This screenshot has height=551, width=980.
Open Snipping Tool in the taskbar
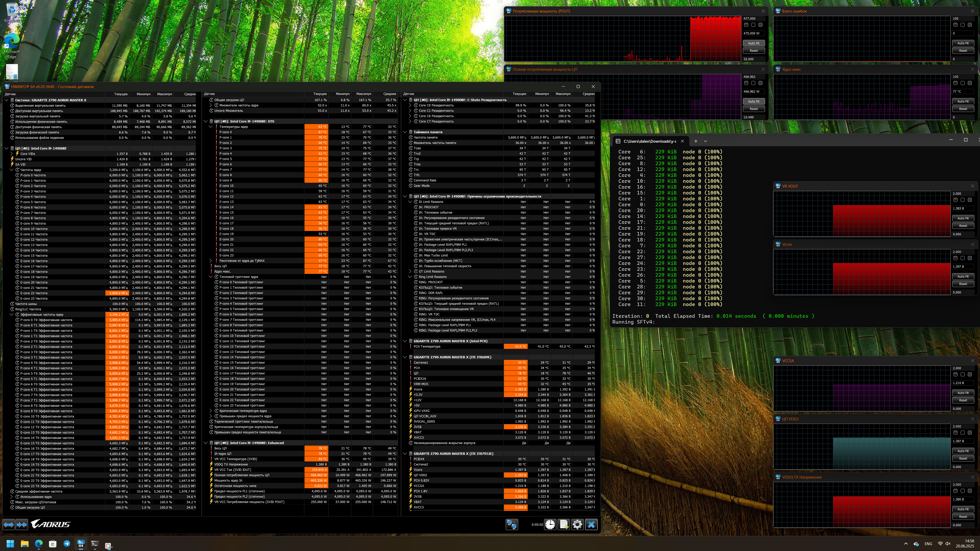pos(108,545)
